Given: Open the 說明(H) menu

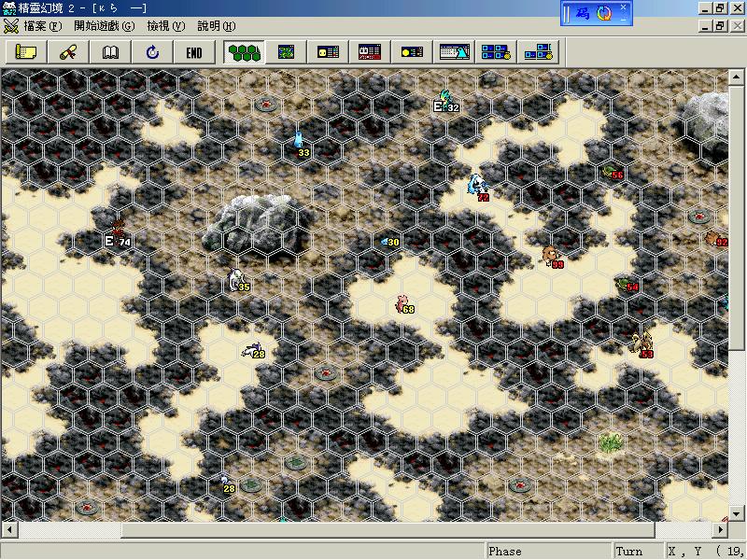Looking at the screenshot, I should coord(217,26).
